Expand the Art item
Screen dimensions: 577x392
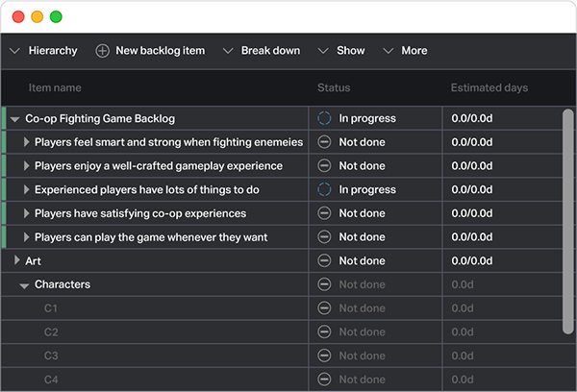point(16,260)
